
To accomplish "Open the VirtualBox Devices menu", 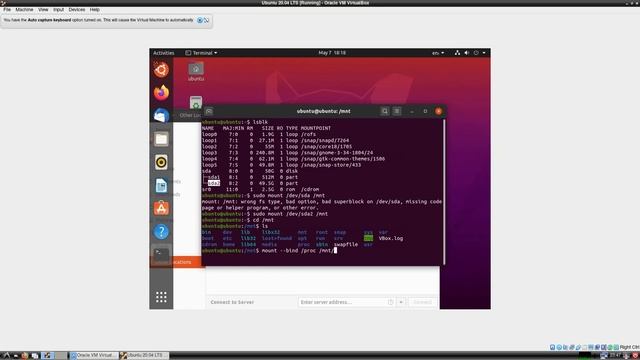I will (77, 9).
